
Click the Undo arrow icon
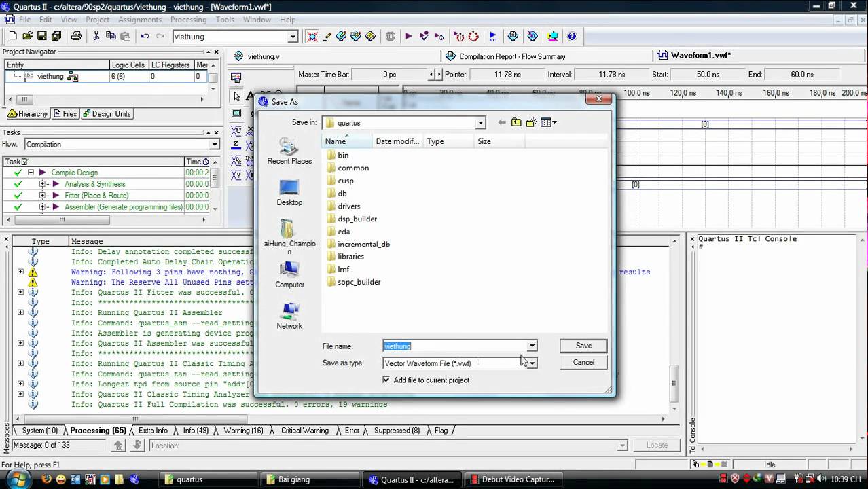pos(145,36)
